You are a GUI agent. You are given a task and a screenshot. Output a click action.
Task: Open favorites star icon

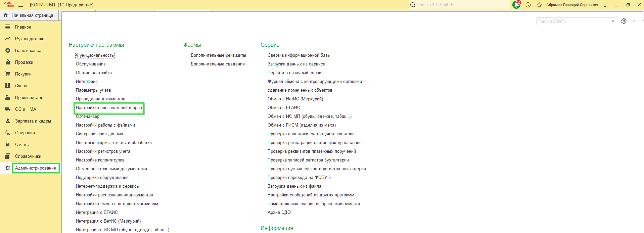539,5
